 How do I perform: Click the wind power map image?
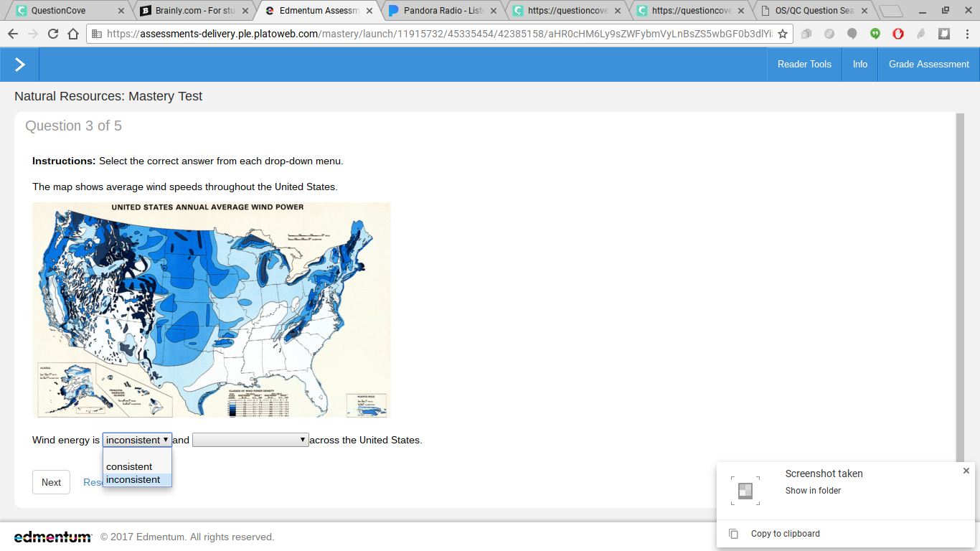[212, 310]
